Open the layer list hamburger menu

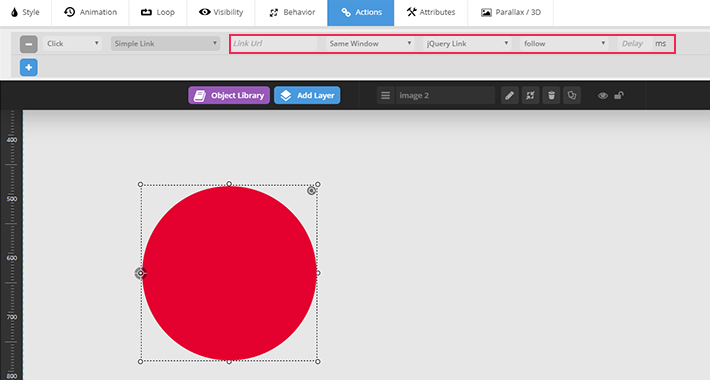385,96
